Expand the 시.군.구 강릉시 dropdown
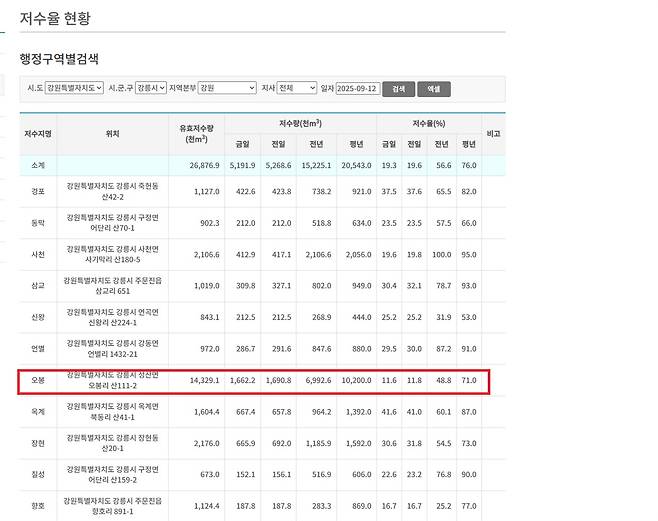The image size is (658, 521). pos(150,88)
